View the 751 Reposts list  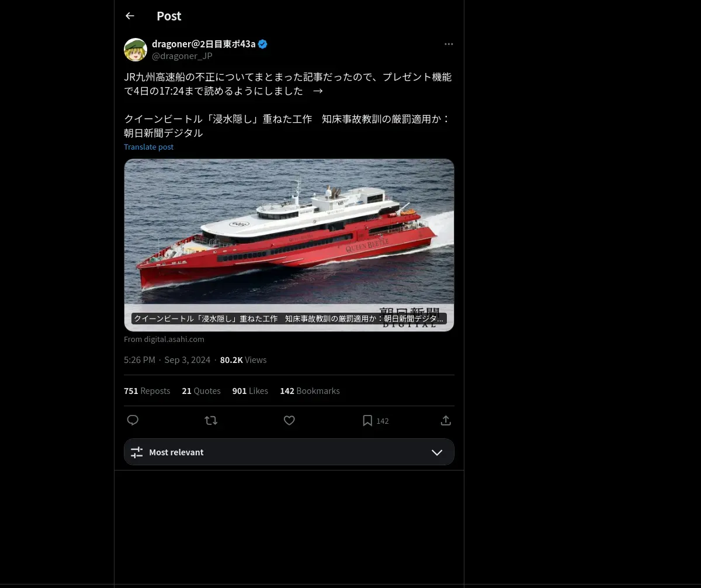pos(147,390)
